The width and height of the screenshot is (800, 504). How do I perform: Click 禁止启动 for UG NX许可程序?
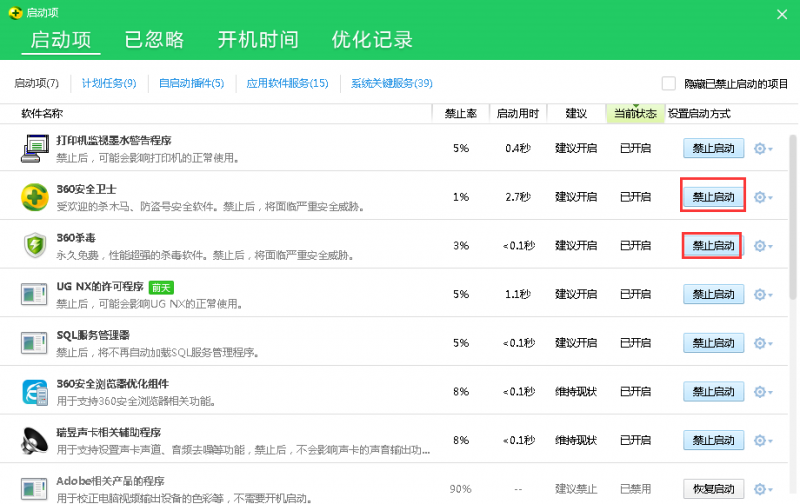click(713, 294)
